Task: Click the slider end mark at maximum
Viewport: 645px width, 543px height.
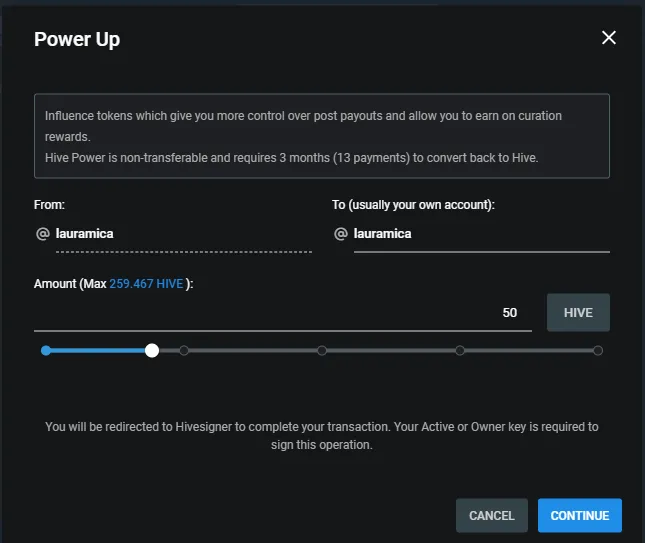Action: coord(598,350)
